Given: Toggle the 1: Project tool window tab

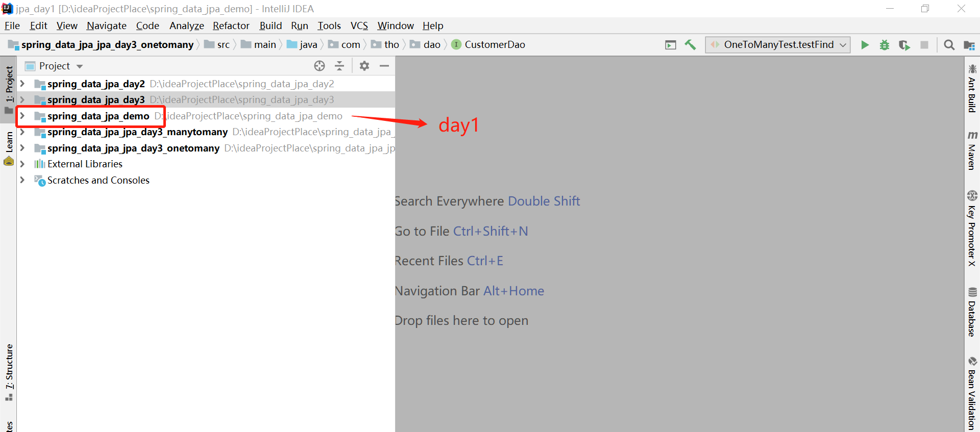Looking at the screenshot, I should (9, 90).
